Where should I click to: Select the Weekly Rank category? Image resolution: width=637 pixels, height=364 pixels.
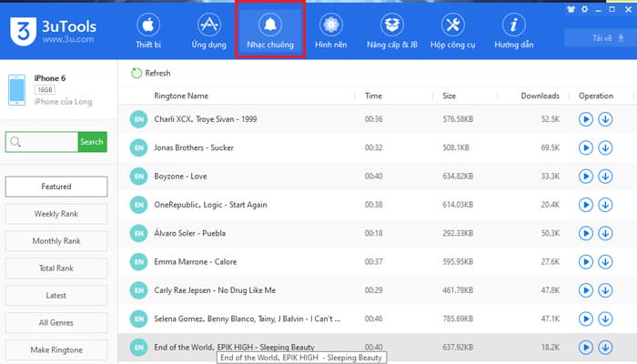pyautogui.click(x=56, y=214)
